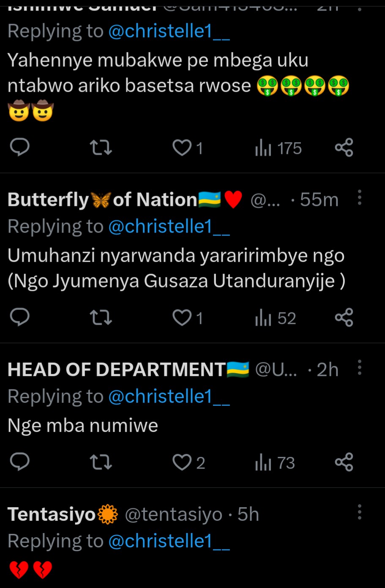Image resolution: width=385 pixels, height=588 pixels.
Task: Retweet the Nge mba numiwe tweet
Action: [x=101, y=462]
